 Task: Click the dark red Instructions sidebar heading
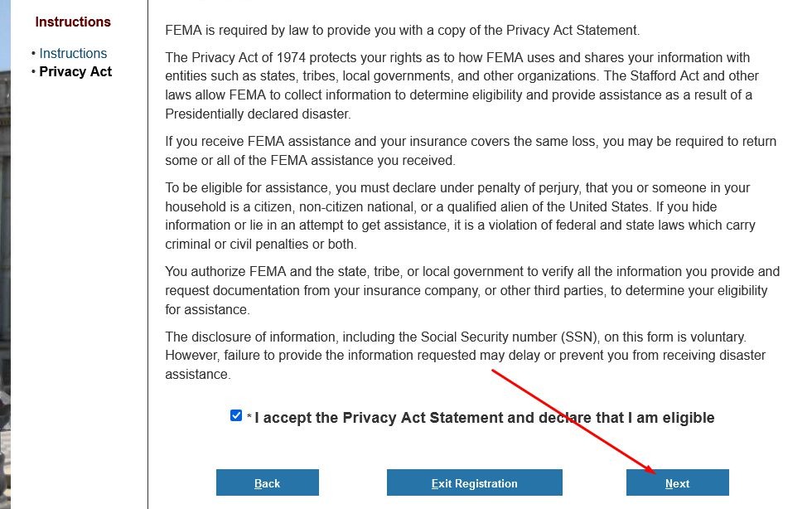click(73, 22)
